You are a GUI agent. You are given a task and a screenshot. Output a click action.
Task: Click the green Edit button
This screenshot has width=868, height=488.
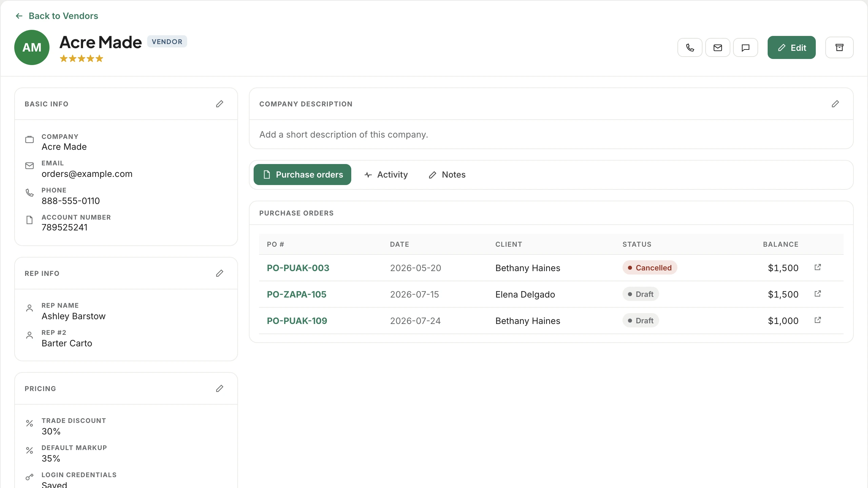[791, 47]
